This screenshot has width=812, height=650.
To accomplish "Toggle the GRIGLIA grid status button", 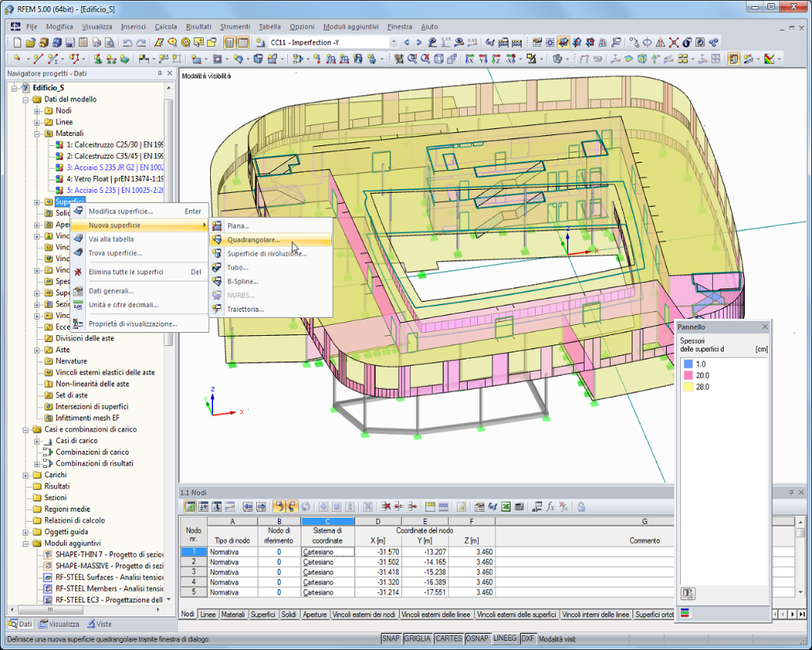I will tap(418, 638).
